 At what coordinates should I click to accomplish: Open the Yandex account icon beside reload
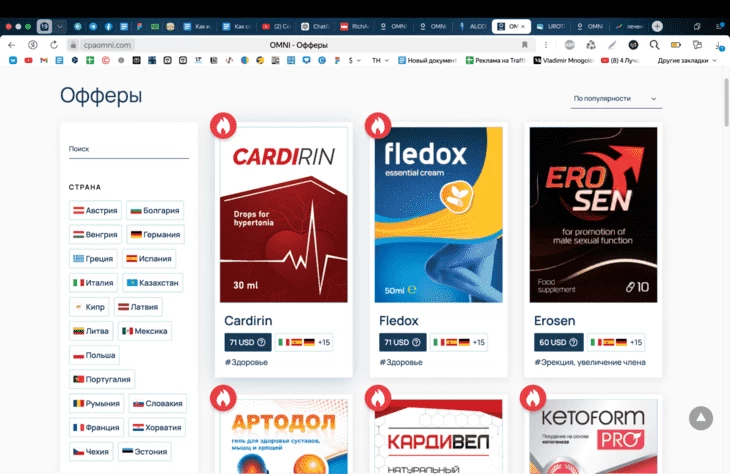click(33, 45)
